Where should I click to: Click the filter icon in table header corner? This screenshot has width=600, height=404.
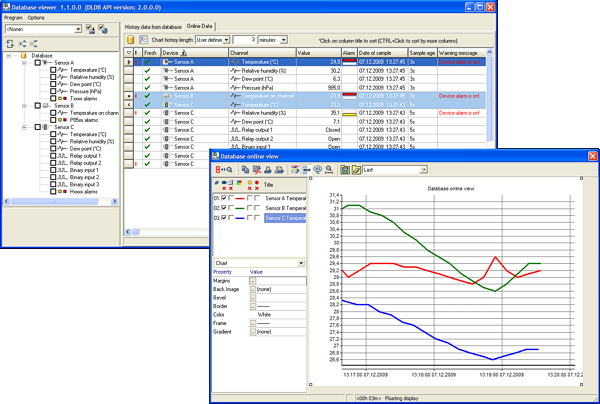tap(129, 53)
